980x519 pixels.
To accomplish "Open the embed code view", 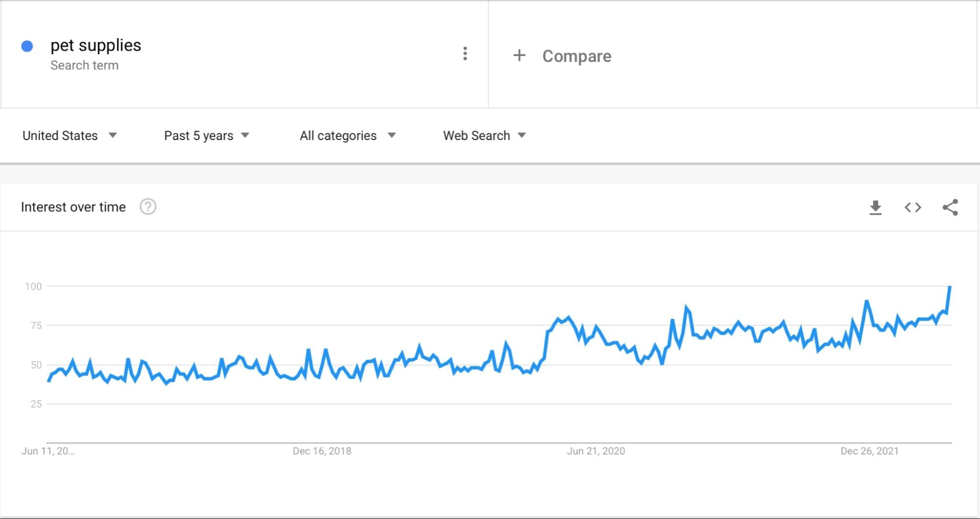I will (912, 207).
